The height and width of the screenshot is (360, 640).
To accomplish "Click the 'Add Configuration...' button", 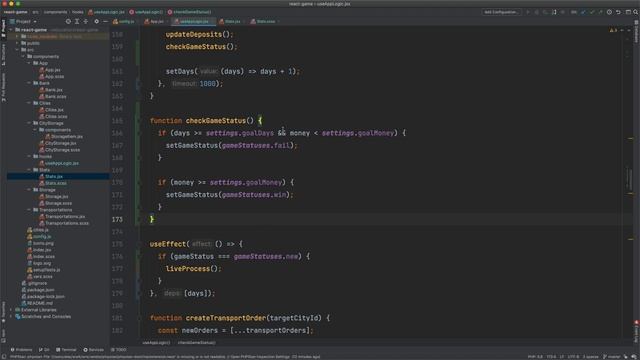I will click(x=502, y=12).
